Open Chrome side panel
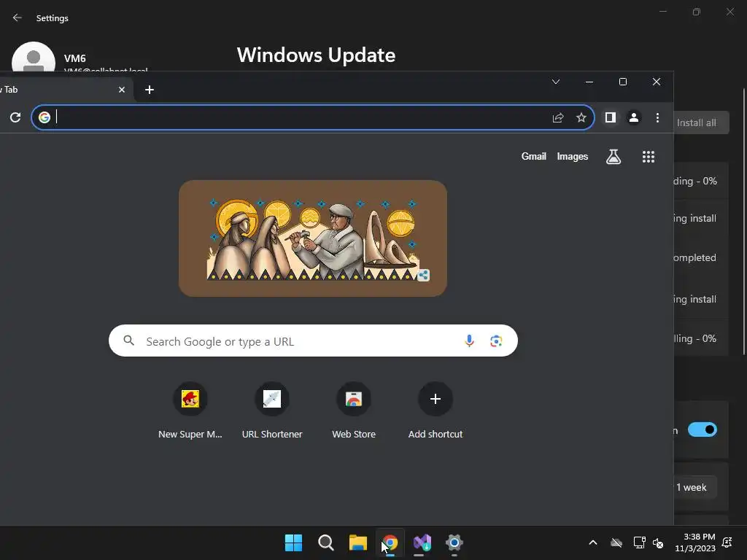Screen dimensions: 747x560 (611, 117)
